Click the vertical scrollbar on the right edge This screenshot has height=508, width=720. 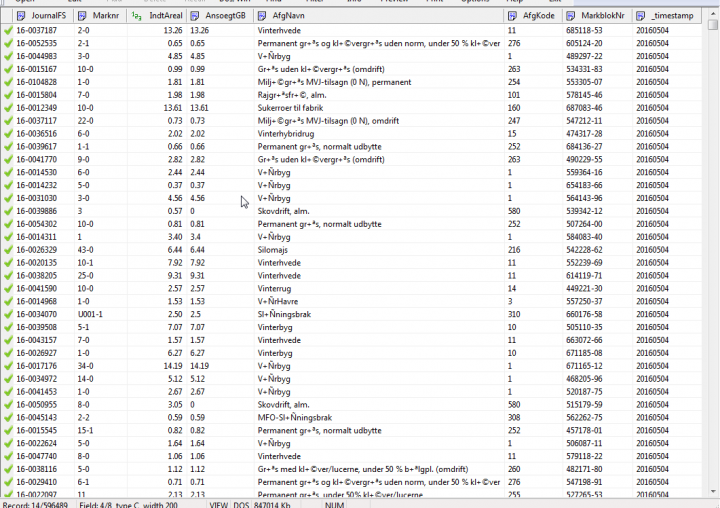(x=713, y=250)
